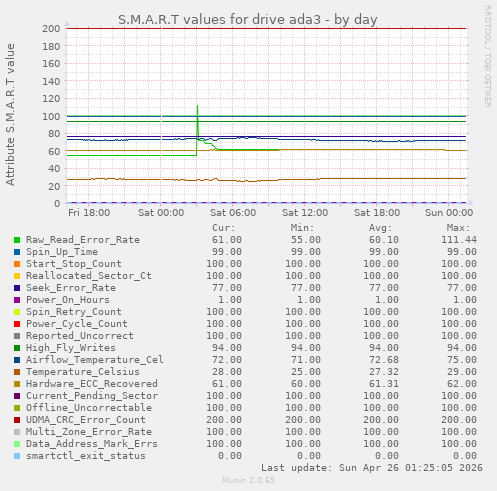Viewport: 497px width, 491px height.
Task: Click the Sun 00:00 time axis label
Action: click(x=449, y=213)
